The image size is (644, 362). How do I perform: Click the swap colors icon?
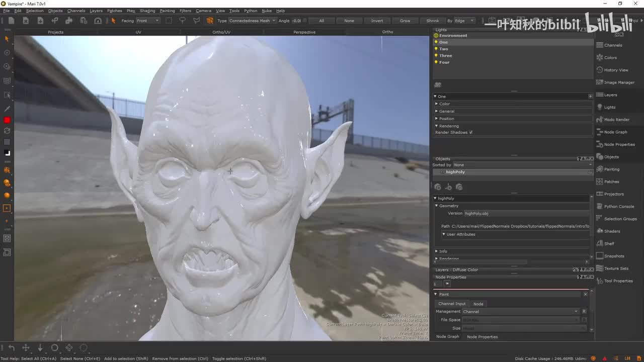(x=7, y=131)
